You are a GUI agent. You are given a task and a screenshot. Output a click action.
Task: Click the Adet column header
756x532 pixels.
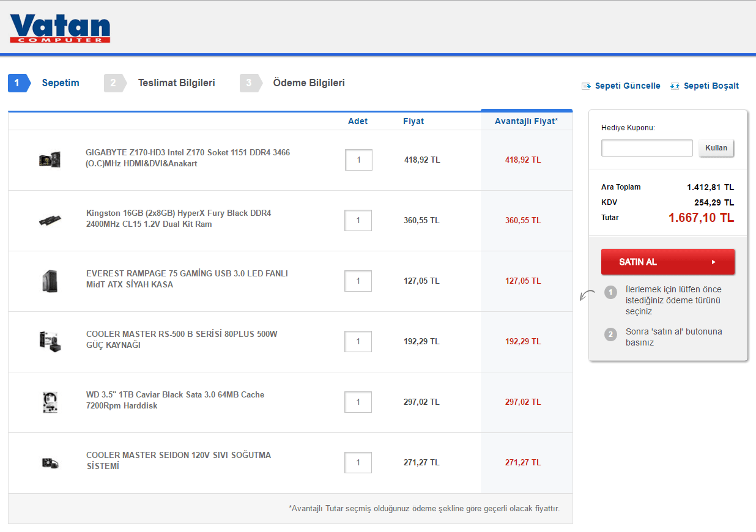[358, 121]
